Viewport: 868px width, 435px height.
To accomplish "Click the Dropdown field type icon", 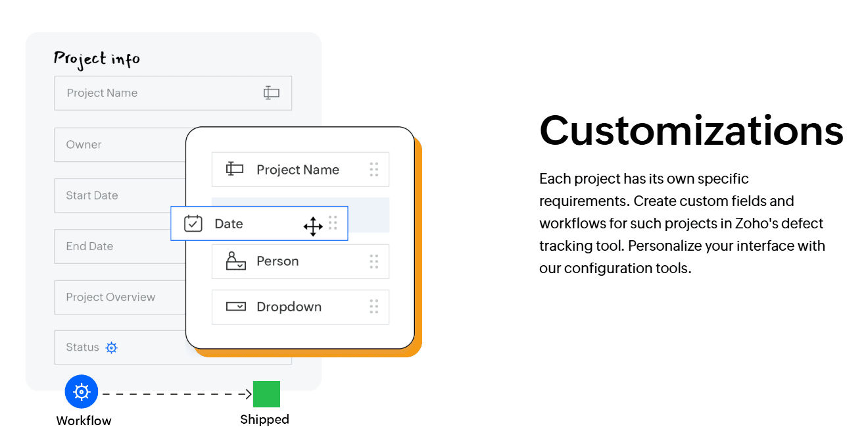I will click(235, 307).
